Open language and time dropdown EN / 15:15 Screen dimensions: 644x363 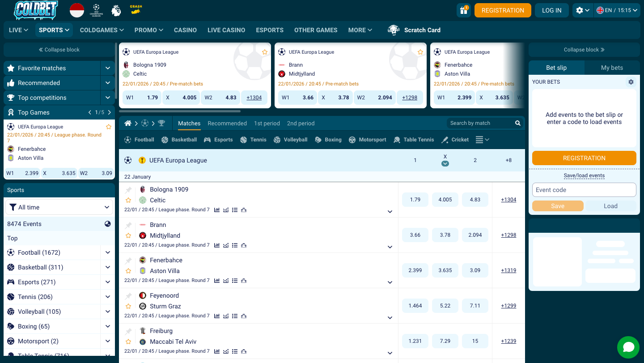pos(618,10)
